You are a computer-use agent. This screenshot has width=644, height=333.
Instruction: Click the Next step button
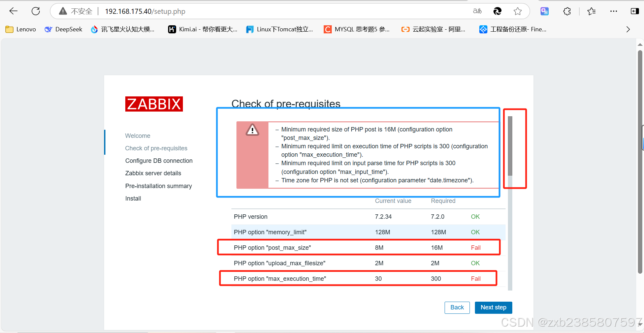point(493,307)
